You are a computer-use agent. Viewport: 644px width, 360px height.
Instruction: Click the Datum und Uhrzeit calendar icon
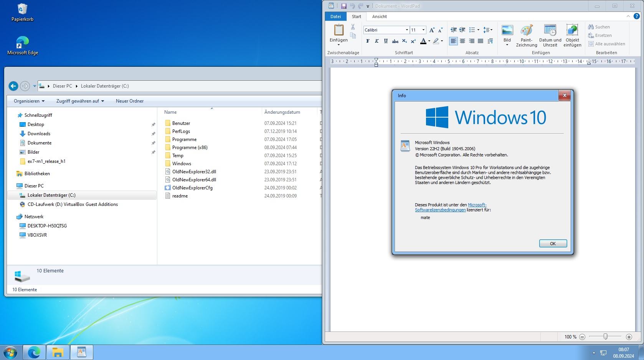tap(550, 30)
